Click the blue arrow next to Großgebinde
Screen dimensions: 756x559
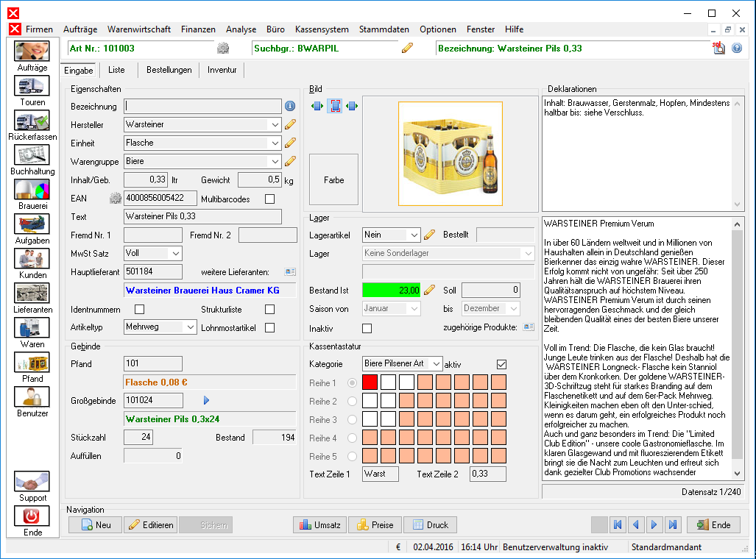pos(206,400)
